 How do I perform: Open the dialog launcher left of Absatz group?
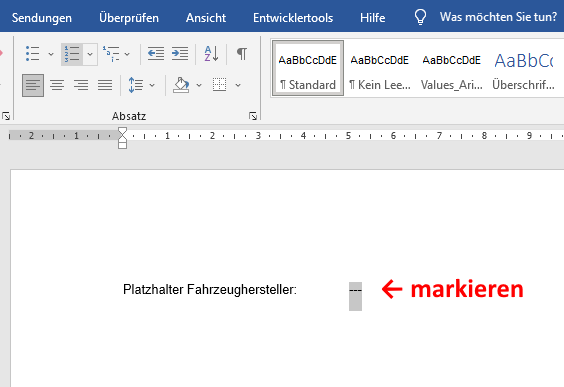(x=6, y=116)
